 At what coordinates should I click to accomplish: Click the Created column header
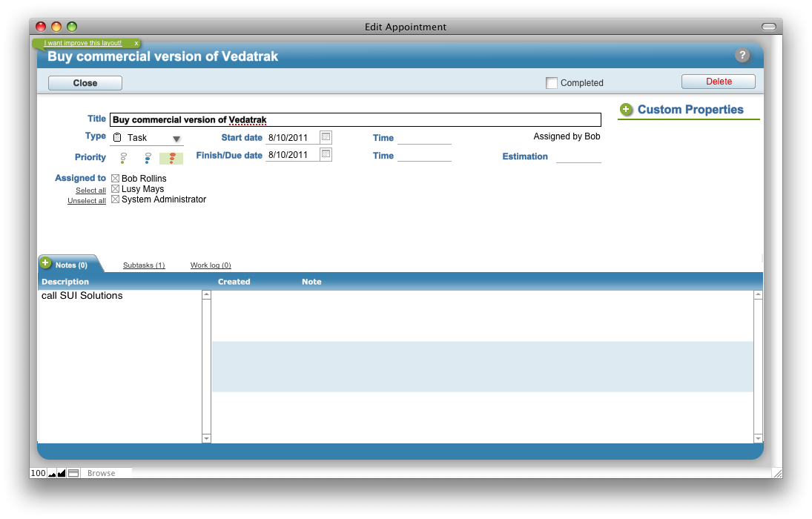tap(234, 282)
